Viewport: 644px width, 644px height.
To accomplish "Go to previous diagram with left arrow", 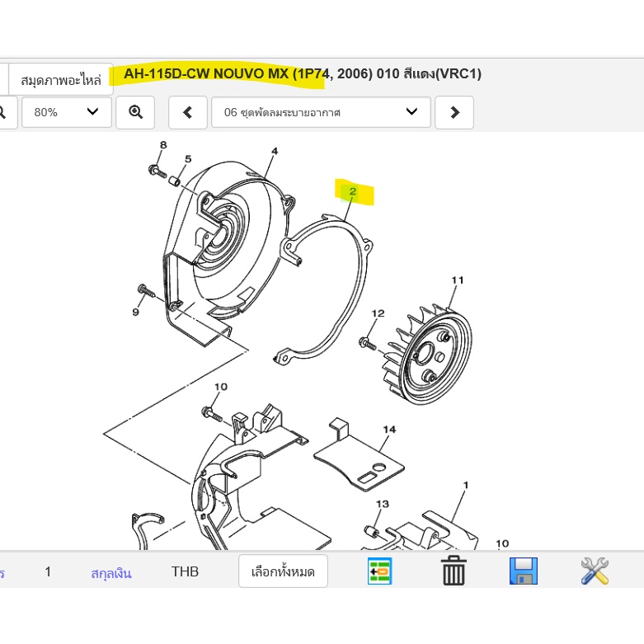I will (188, 112).
